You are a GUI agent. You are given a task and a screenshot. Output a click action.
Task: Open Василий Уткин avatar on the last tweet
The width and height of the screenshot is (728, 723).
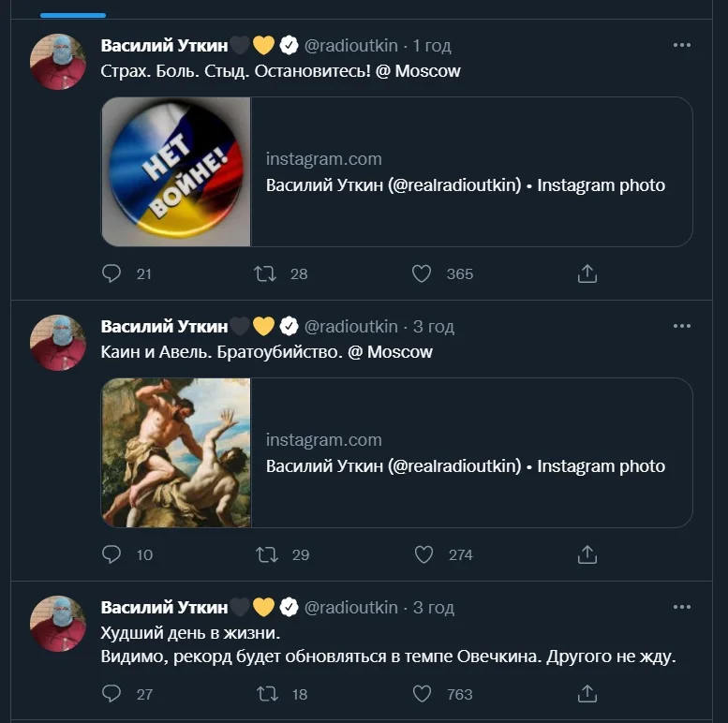[58, 624]
